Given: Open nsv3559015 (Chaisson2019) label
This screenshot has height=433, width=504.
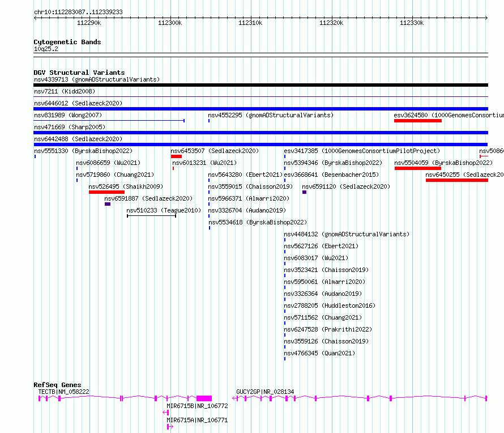Looking at the screenshot, I should pos(250,186).
